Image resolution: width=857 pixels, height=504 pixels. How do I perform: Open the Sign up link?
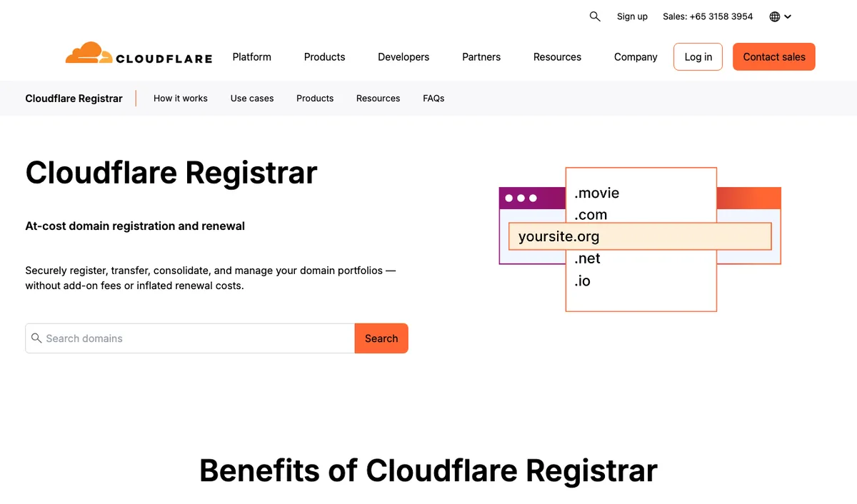pos(632,16)
